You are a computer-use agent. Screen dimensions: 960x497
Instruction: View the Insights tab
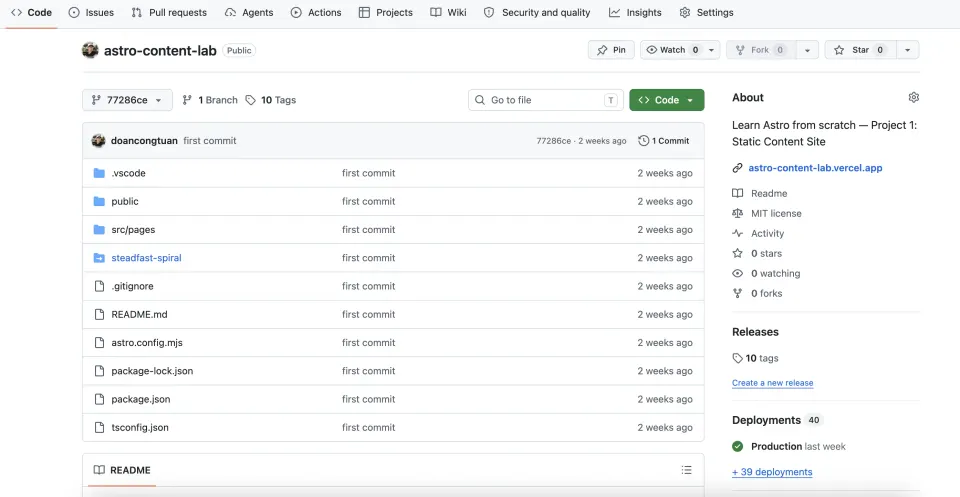(636, 12)
